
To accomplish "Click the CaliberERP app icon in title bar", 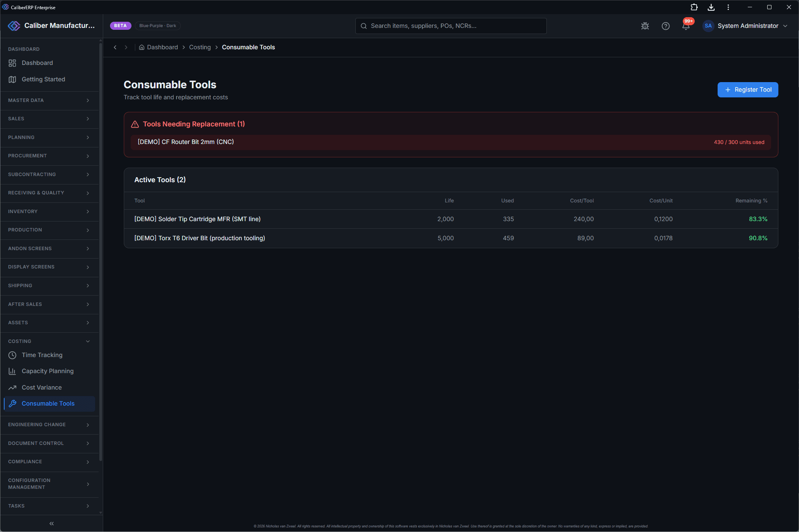I will pos(5,7).
